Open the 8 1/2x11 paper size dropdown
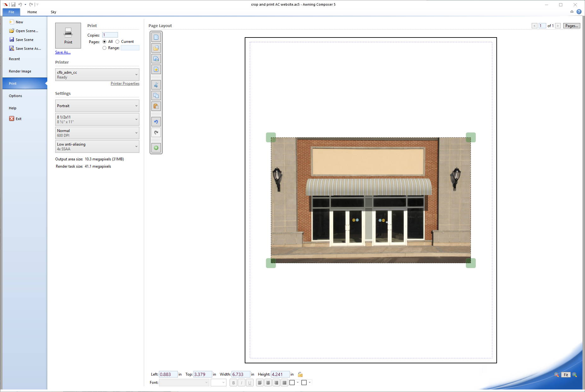585x392 pixels. pos(97,119)
